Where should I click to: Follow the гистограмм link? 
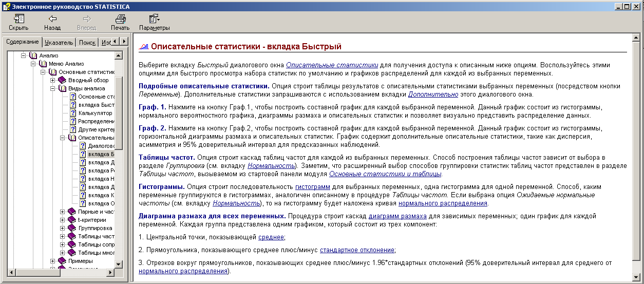[312, 187]
